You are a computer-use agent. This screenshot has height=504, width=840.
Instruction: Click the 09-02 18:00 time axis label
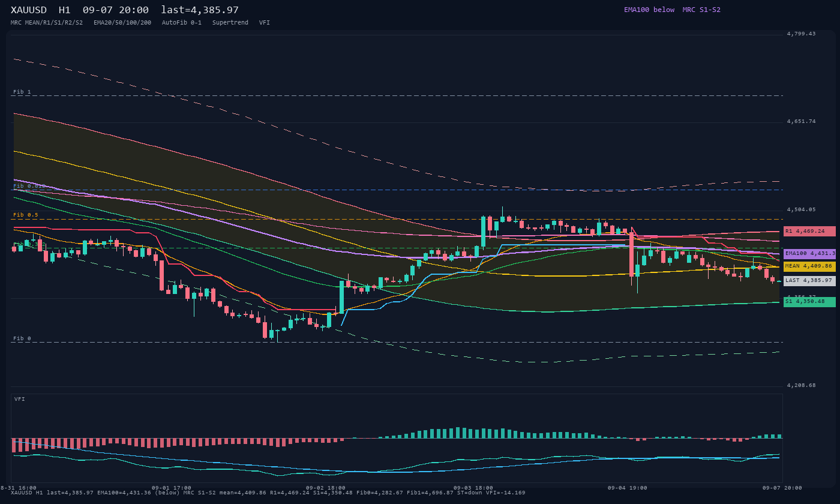point(325,488)
